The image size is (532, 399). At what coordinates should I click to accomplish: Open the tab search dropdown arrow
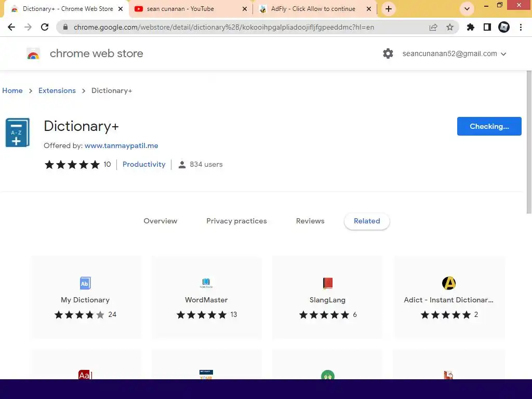467,9
